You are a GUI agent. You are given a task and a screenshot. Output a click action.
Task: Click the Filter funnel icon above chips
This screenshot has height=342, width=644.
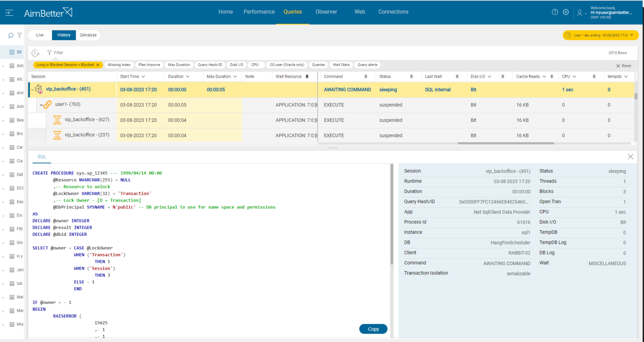tap(50, 53)
